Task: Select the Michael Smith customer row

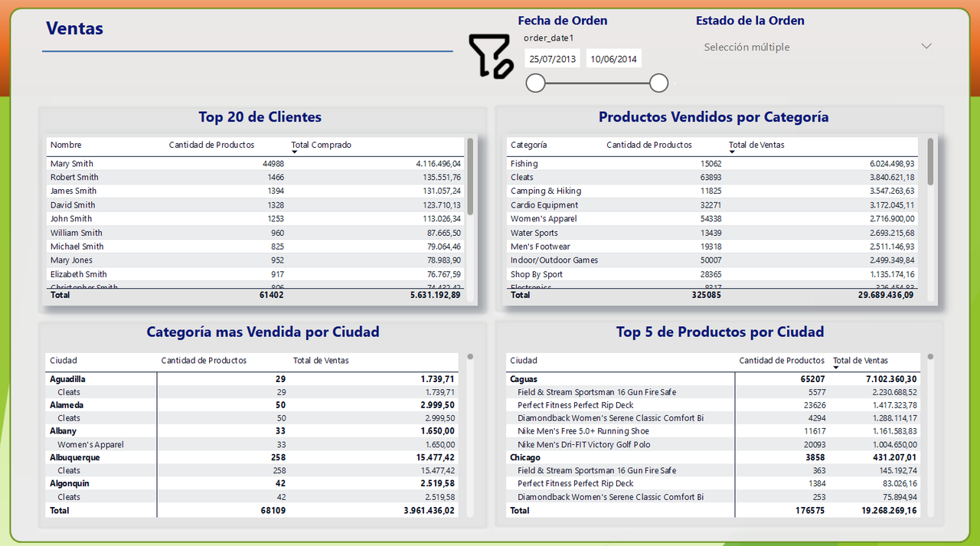Action: [x=256, y=247]
